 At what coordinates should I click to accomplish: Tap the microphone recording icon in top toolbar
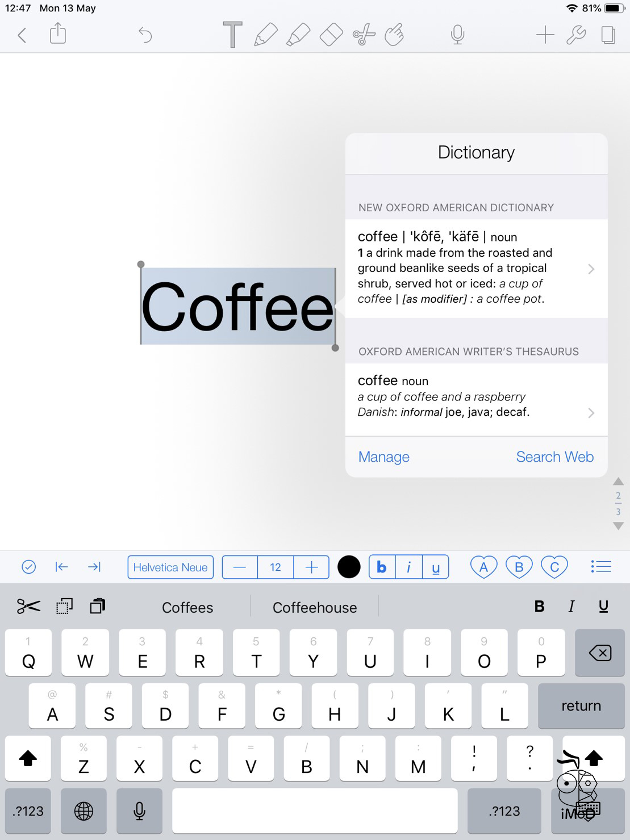pyautogui.click(x=457, y=35)
